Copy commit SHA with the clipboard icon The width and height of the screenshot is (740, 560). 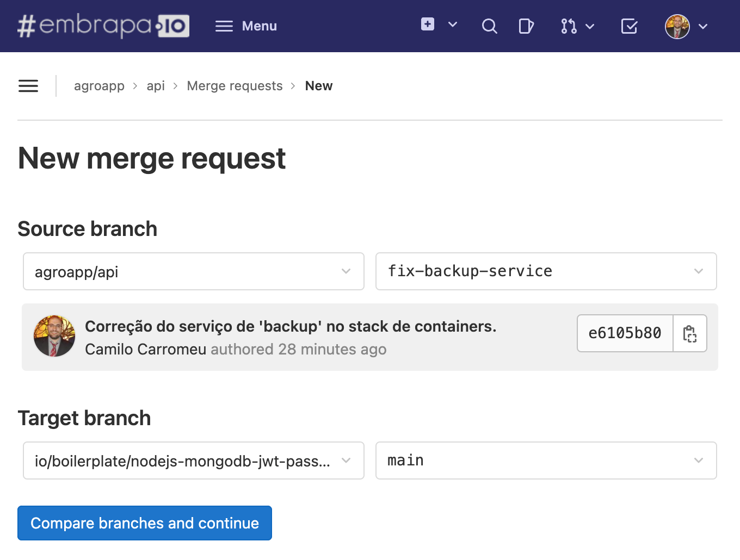690,333
